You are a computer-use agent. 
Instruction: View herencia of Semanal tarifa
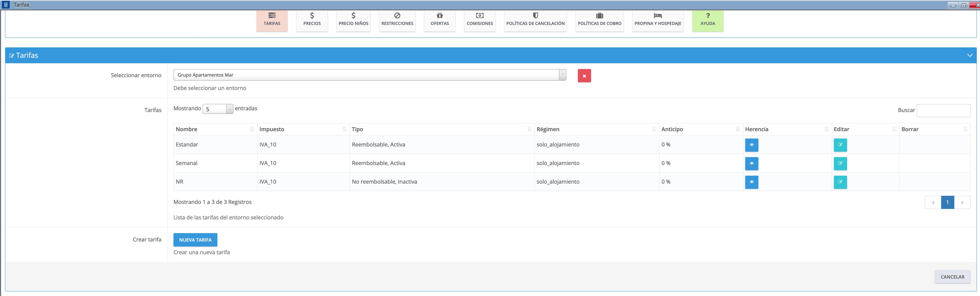pos(751,163)
